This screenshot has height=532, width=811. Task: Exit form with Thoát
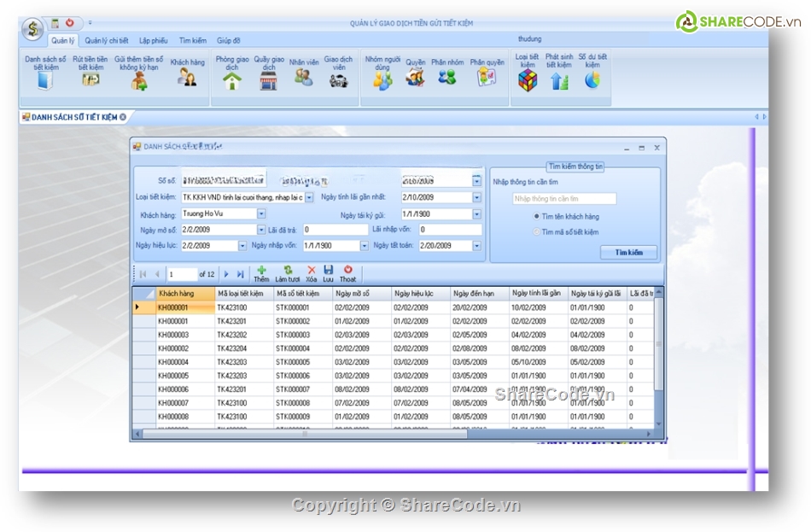click(x=347, y=274)
